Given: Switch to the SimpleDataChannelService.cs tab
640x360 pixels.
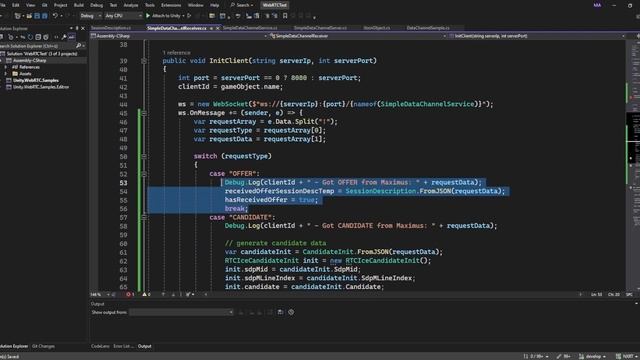Looking at the screenshot, I should coord(250,28).
